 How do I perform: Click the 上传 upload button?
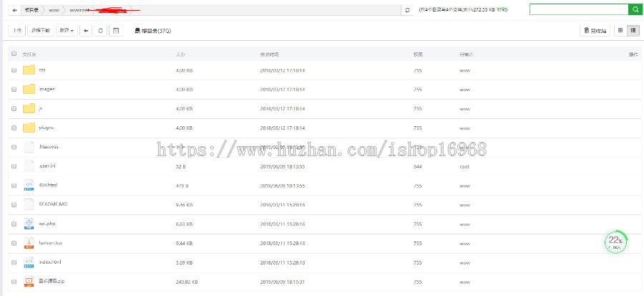pyautogui.click(x=17, y=30)
